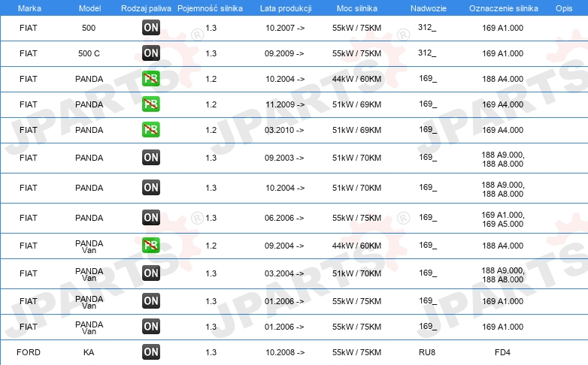Viewport: 588px width, 365px height.
Task: Click the ON diesel icon in the FIAT 500 C row
Action: 150,53
